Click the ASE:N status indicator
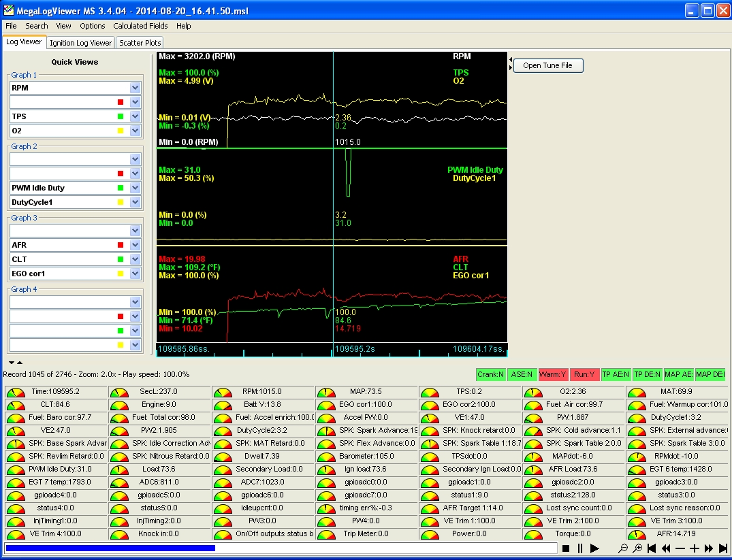This screenshot has height=560, width=732. 522,374
